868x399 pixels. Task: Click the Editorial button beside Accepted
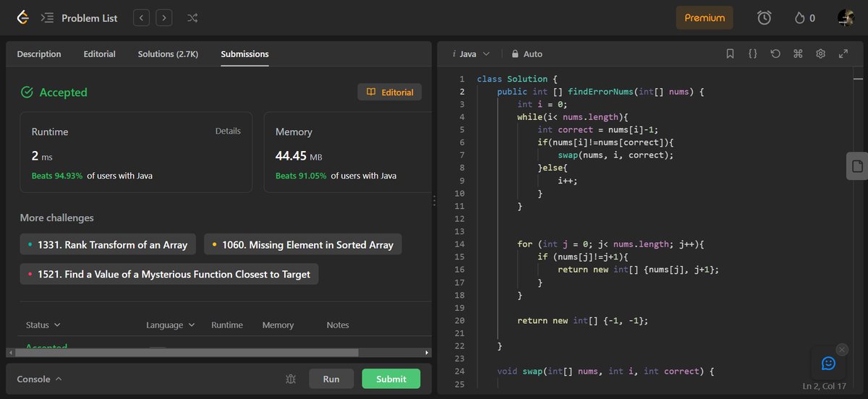(390, 92)
